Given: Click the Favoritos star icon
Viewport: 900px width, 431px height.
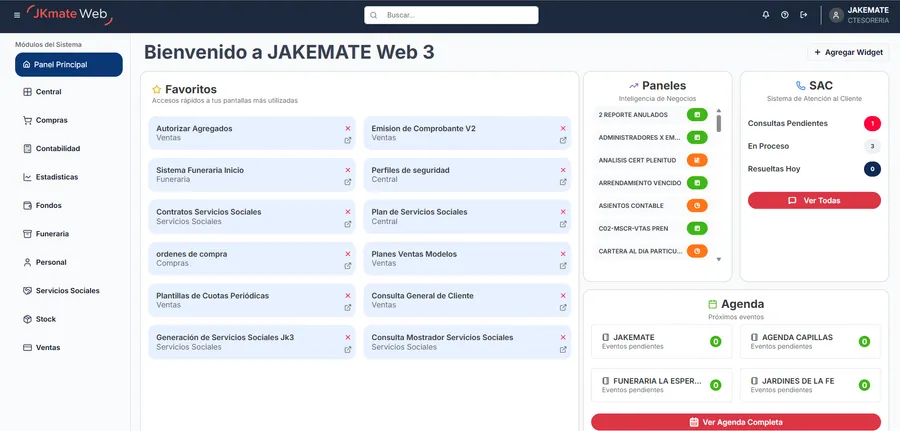Looking at the screenshot, I should tap(156, 90).
